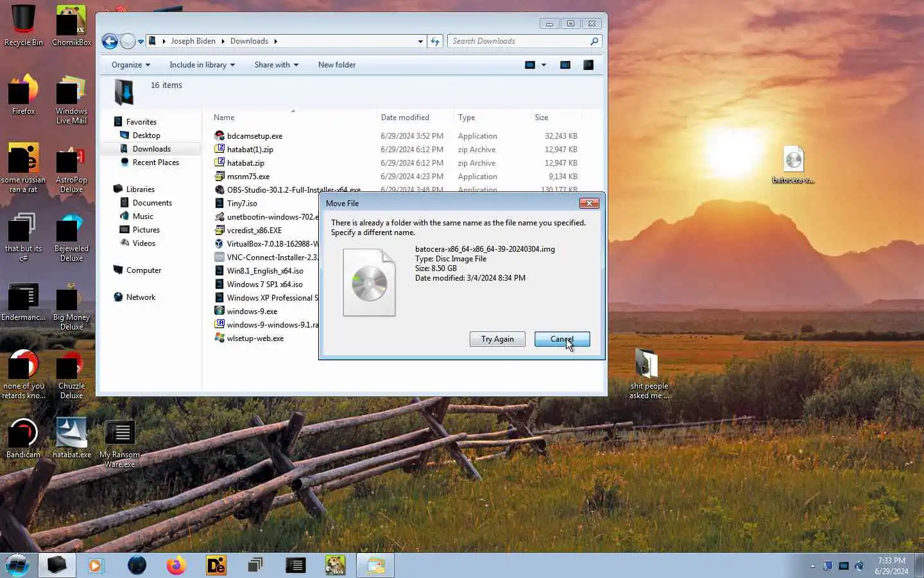Select Desktop under Favorites
This screenshot has height=578, width=924.
[146, 136]
